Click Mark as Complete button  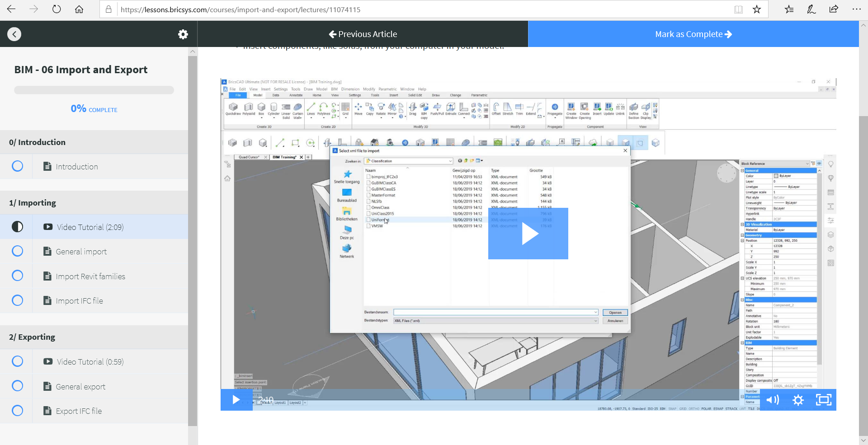click(x=693, y=34)
